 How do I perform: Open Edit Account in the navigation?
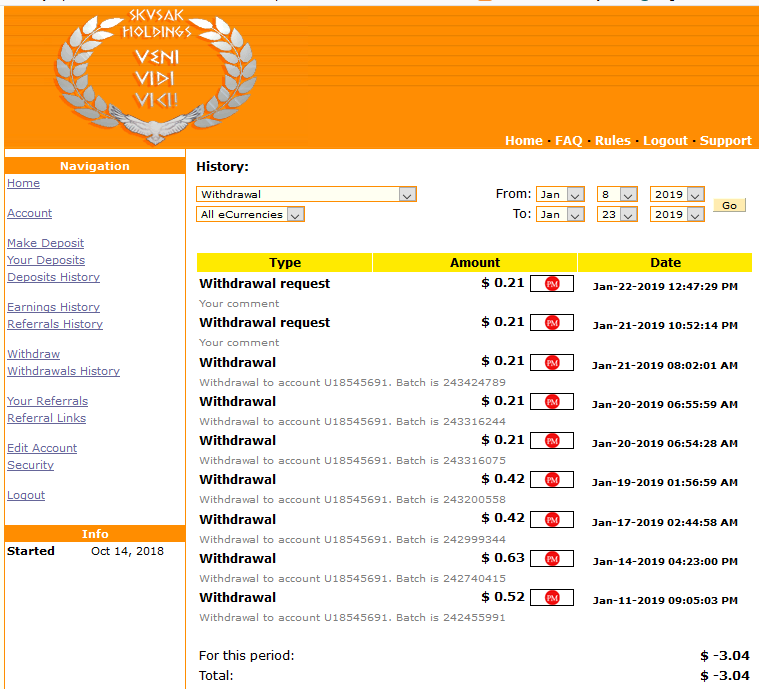pos(42,448)
